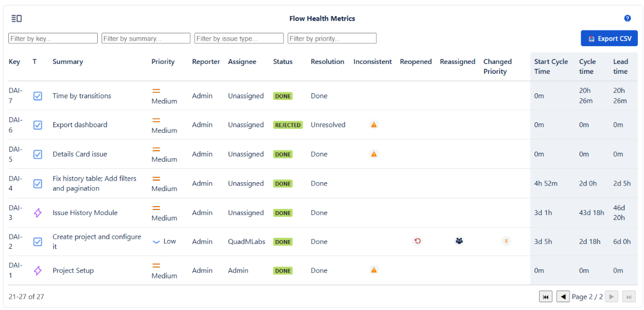
Task: Click the Filter by summary field
Action: (146, 38)
